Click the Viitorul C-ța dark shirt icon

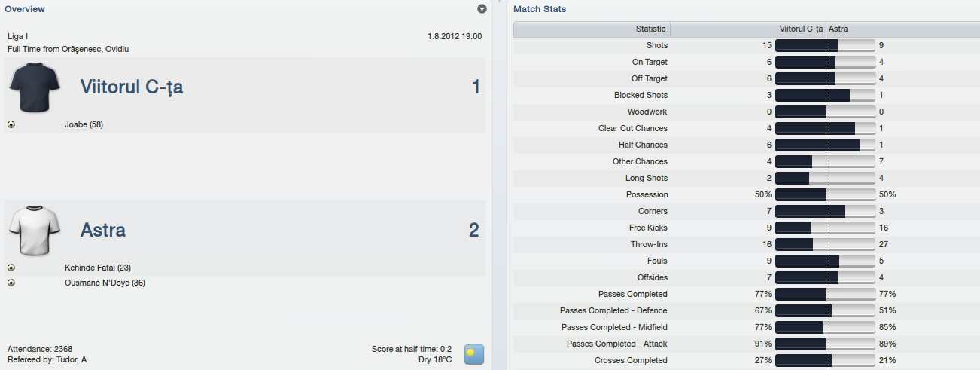35,87
